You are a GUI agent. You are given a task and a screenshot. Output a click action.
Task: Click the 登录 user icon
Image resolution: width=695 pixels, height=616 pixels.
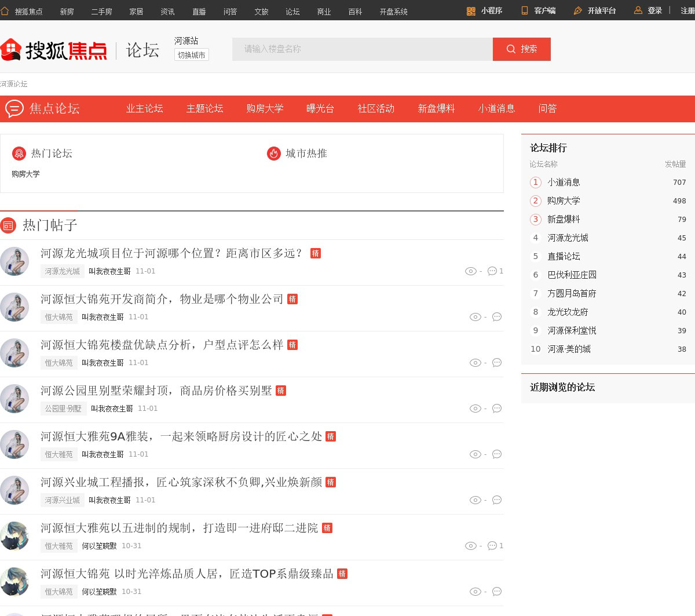tap(638, 11)
